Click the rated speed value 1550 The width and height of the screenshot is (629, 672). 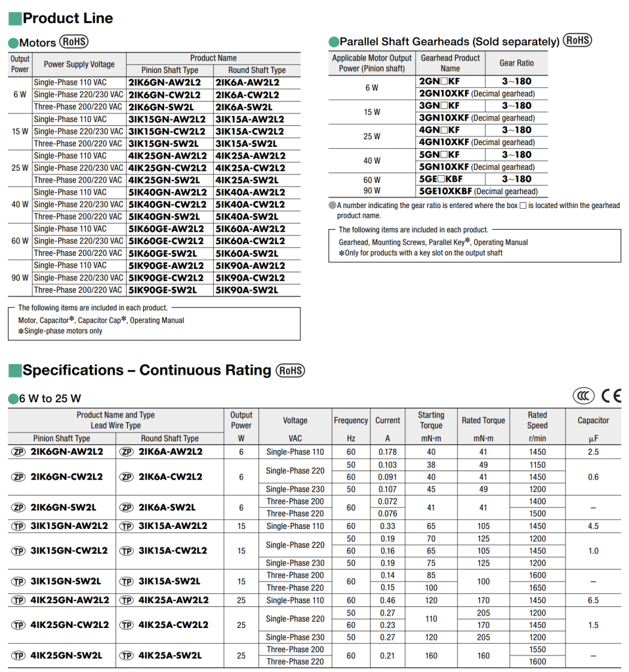(x=537, y=649)
